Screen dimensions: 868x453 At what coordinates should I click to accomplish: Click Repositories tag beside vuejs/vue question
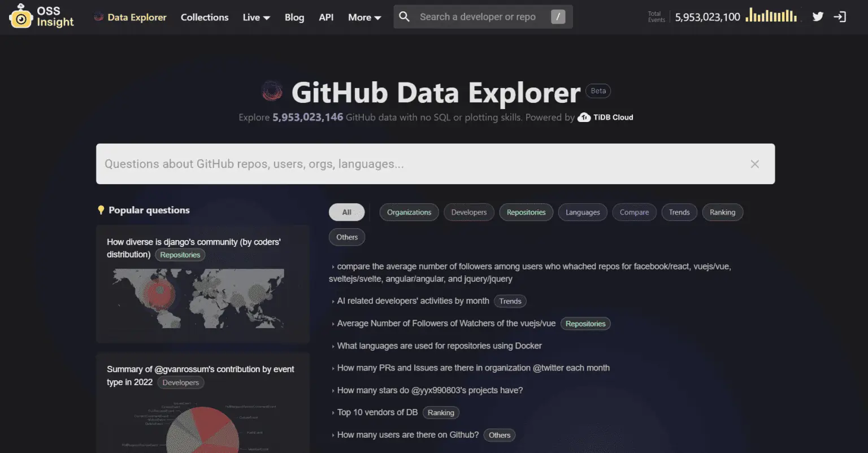pyautogui.click(x=585, y=324)
